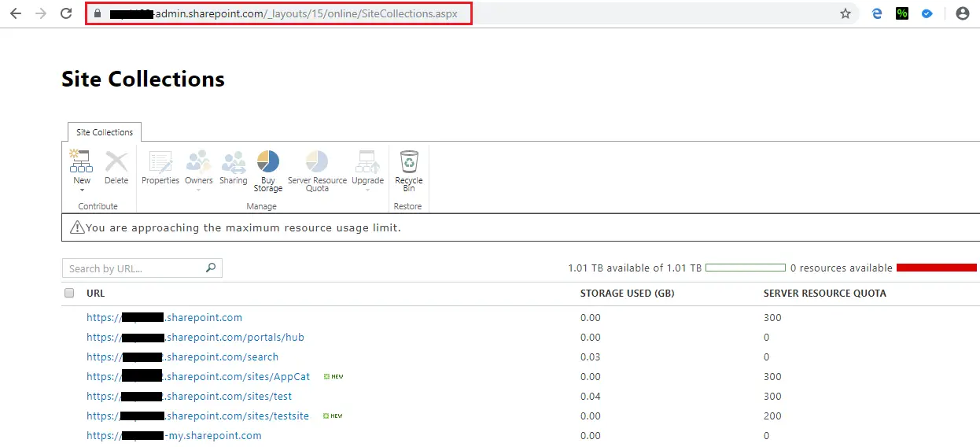Viewport: 980px width, 447px height.
Task: Click the Upgrade ribbon icon
Action: tap(367, 161)
